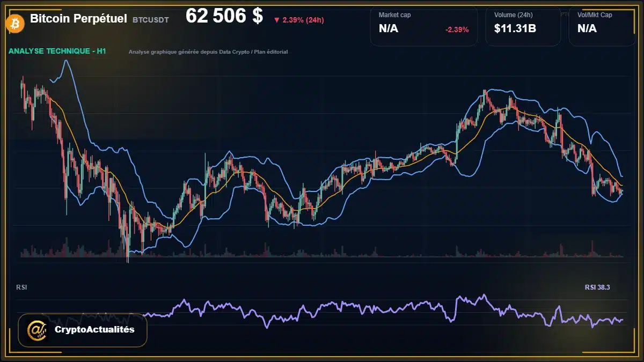Click the red down-triangle price change indicator

(x=277, y=20)
